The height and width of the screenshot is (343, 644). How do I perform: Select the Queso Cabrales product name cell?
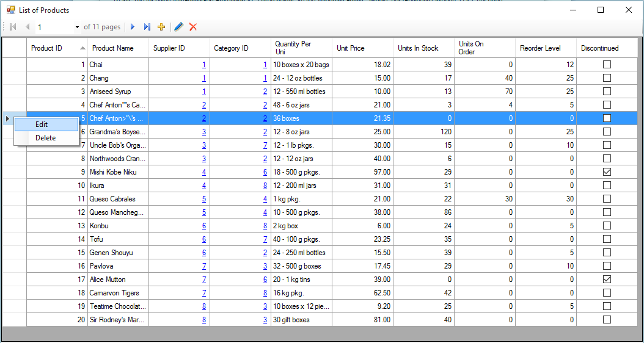click(119, 199)
